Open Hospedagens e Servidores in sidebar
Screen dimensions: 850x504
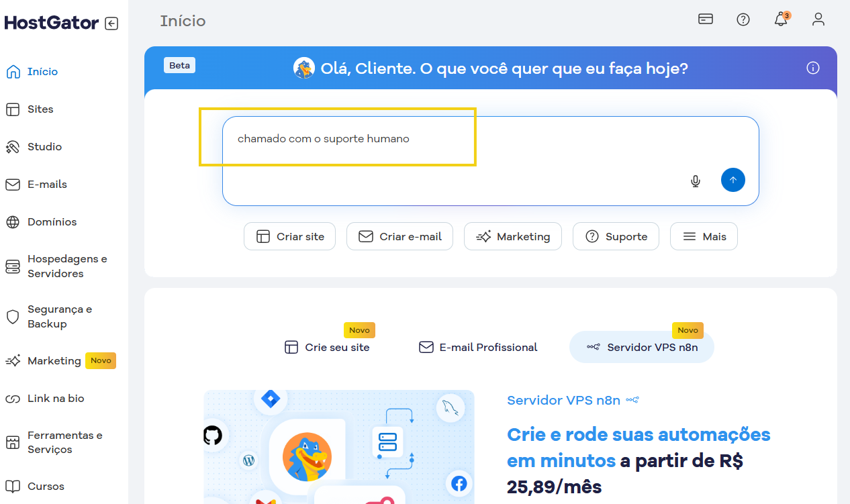[x=66, y=266]
